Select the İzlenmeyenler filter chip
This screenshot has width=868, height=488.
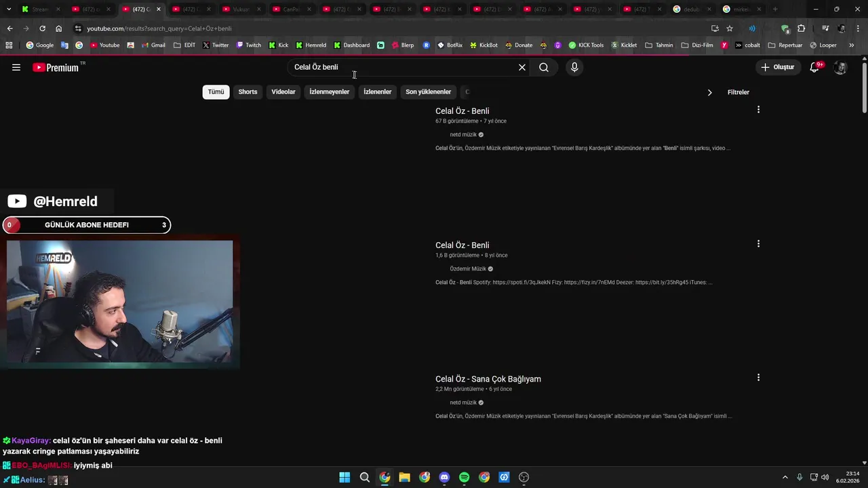pyautogui.click(x=330, y=92)
